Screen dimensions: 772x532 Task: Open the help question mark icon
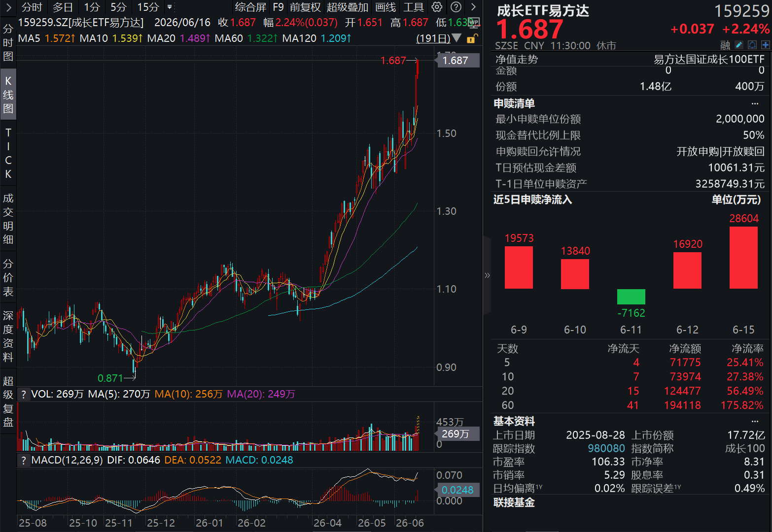(x=456, y=7)
